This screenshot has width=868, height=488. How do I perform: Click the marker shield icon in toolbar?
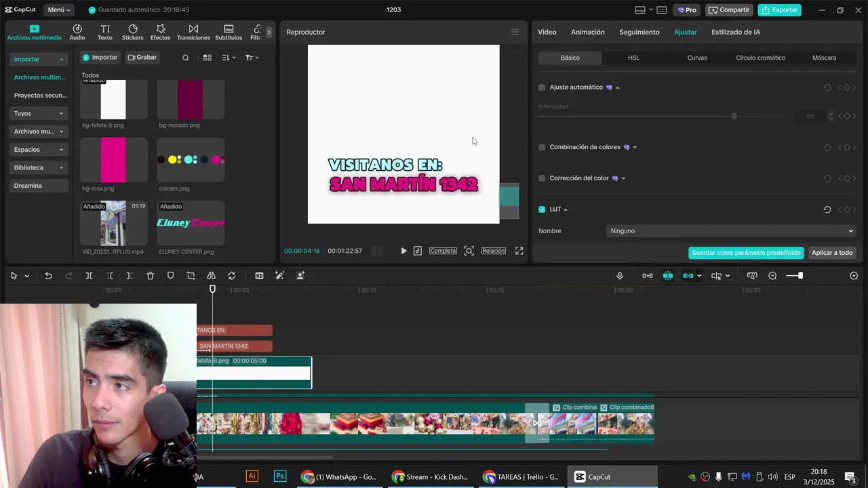coord(170,276)
